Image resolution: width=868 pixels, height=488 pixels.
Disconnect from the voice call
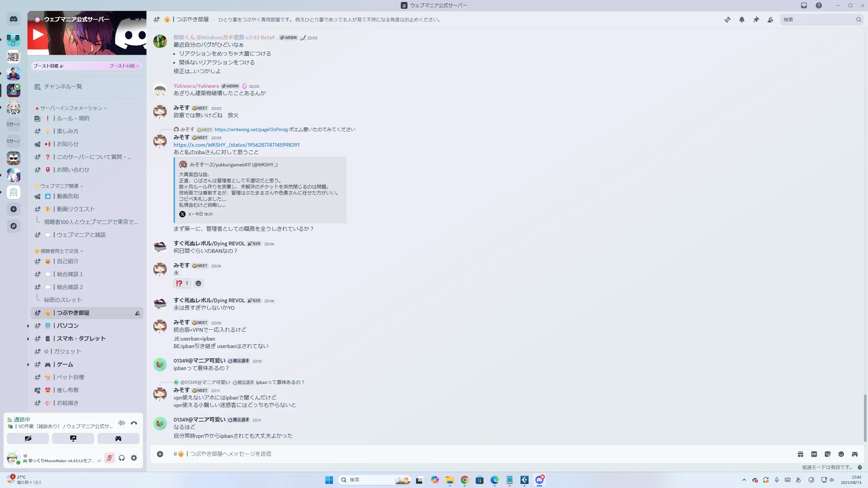134,423
